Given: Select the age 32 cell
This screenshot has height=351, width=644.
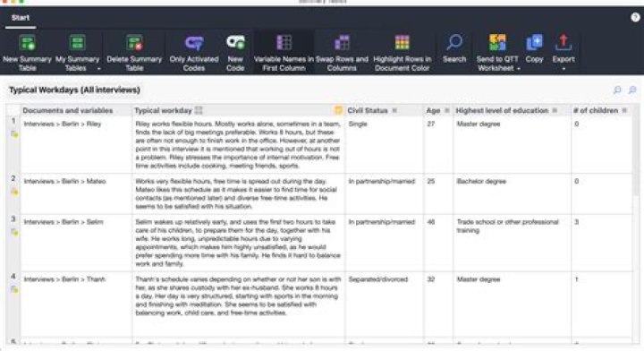Looking at the screenshot, I should pos(438,304).
